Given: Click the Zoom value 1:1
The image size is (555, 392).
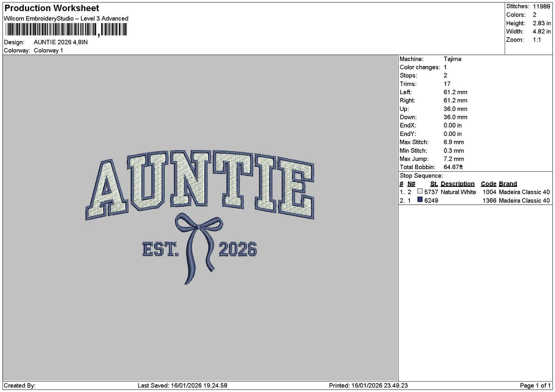Looking at the screenshot, I should click(x=537, y=40).
